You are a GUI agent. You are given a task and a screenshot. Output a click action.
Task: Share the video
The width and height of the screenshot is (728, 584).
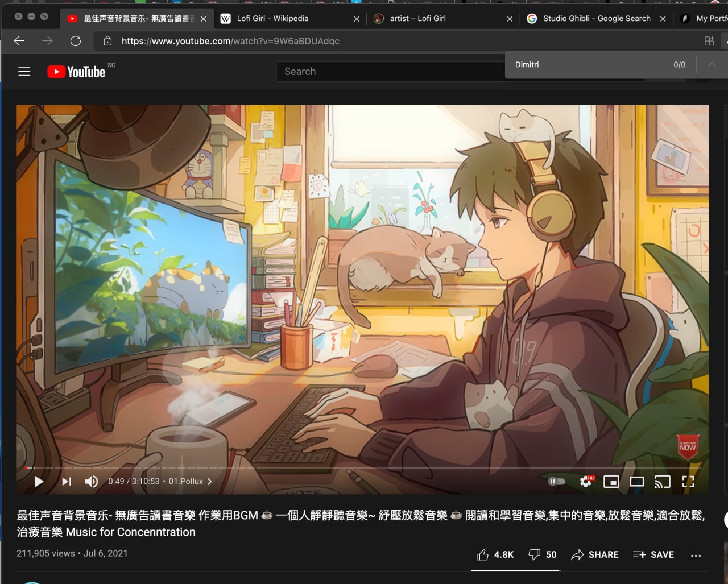pyautogui.click(x=595, y=554)
